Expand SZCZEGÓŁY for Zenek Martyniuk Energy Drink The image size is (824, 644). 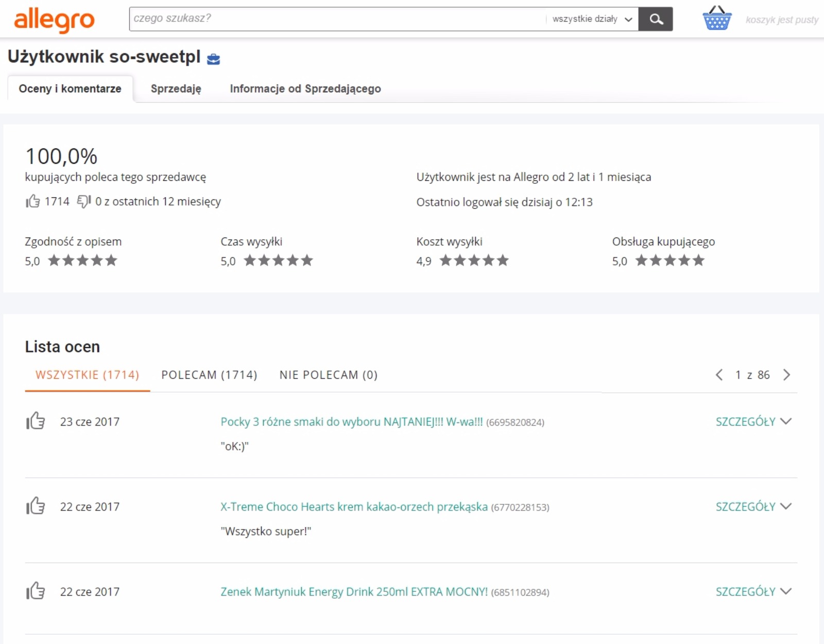click(753, 591)
